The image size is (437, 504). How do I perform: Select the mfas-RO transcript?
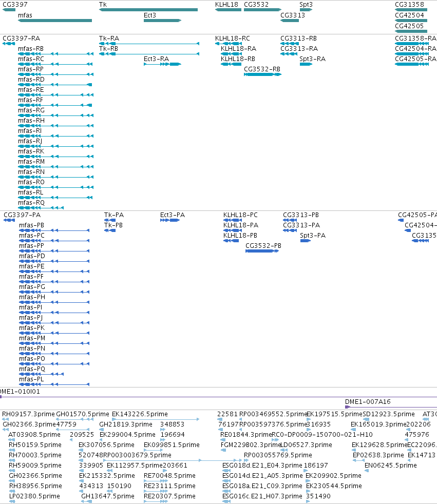tap(55, 187)
